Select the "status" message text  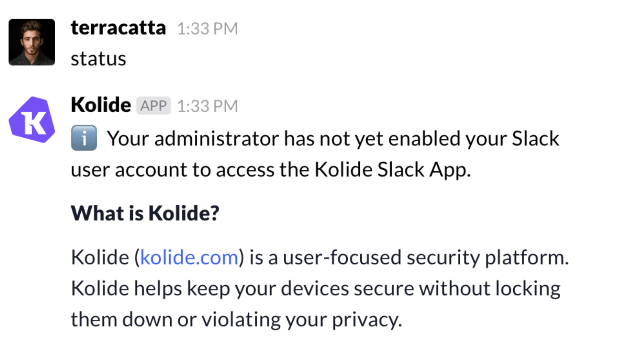pos(98,59)
